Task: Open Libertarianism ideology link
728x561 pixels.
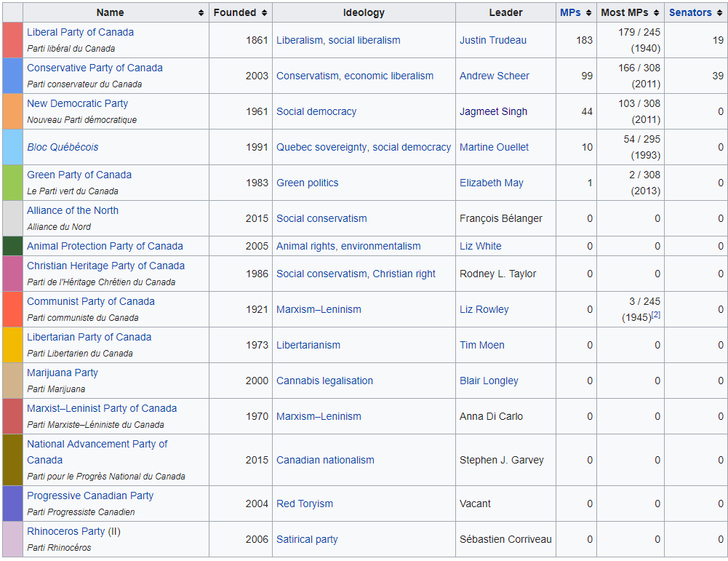Action: 308,346
